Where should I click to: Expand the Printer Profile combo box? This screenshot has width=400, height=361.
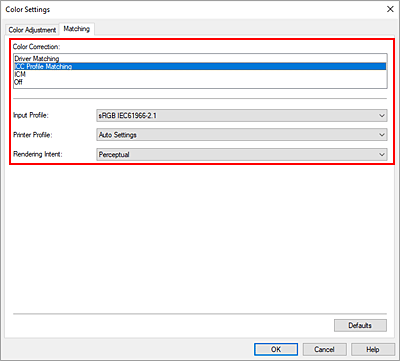(242, 135)
